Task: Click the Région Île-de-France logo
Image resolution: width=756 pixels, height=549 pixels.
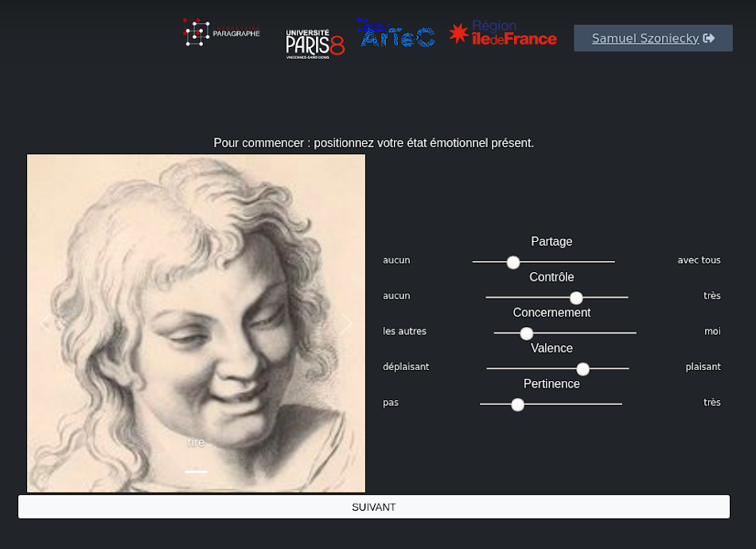Action: (503, 33)
